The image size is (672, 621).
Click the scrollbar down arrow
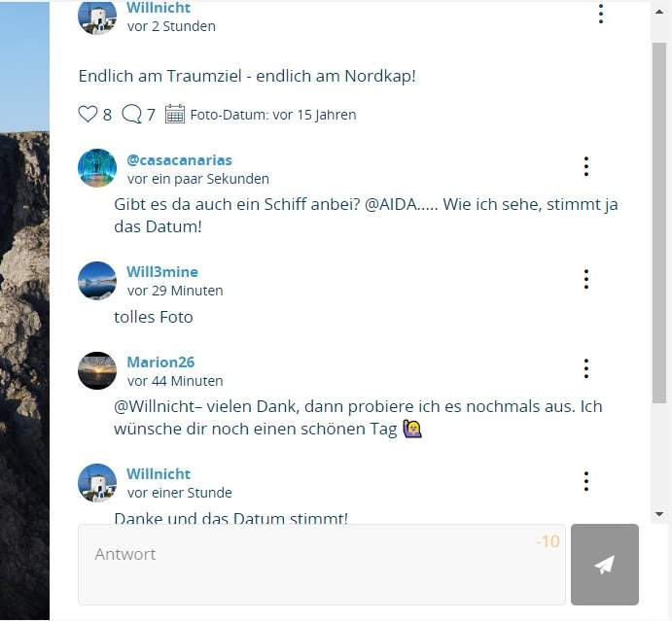[659, 513]
